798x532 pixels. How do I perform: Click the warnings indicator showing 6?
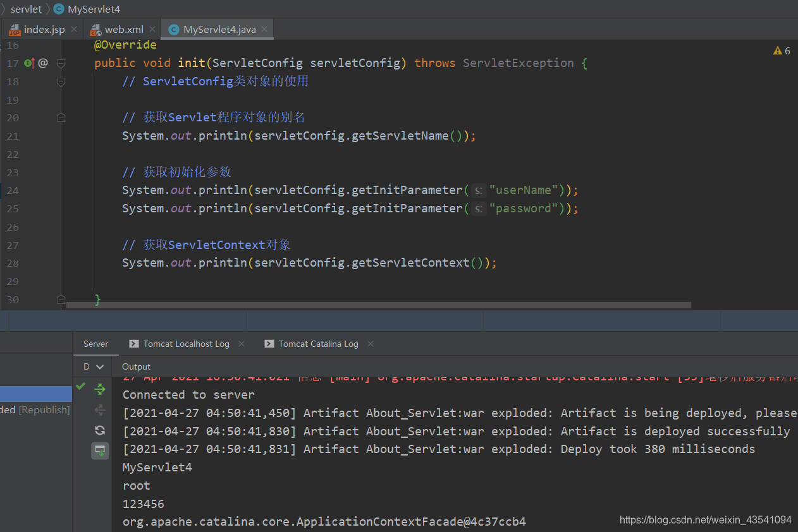tap(782, 51)
